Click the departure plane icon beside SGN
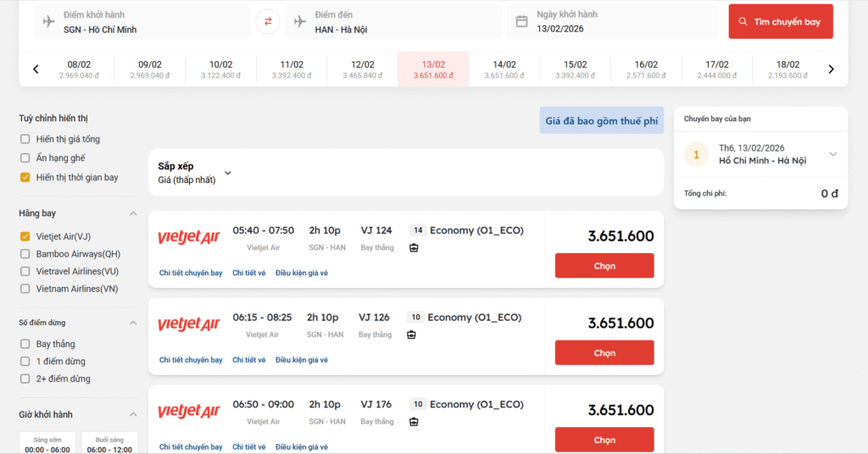Image resolution: width=868 pixels, height=454 pixels. point(48,21)
